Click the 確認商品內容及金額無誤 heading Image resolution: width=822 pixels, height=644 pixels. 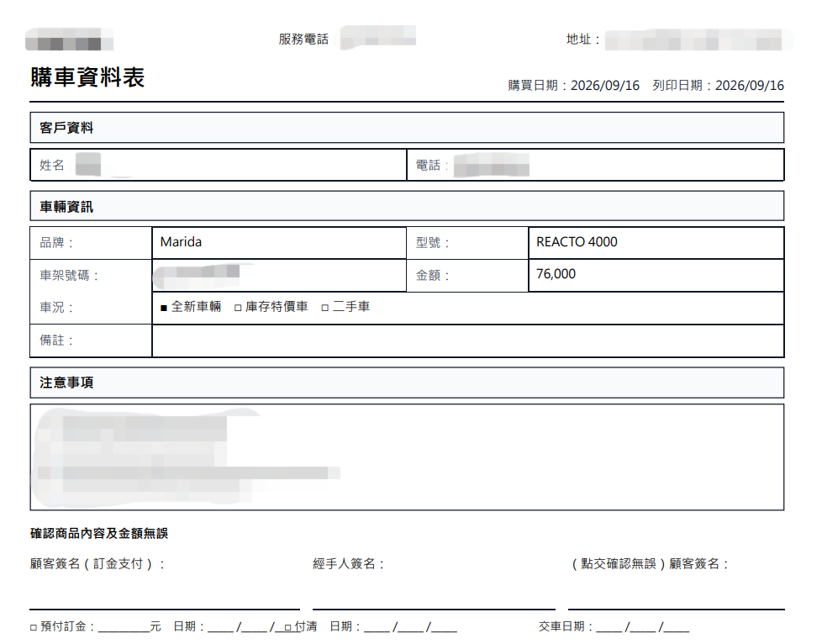[x=99, y=533]
